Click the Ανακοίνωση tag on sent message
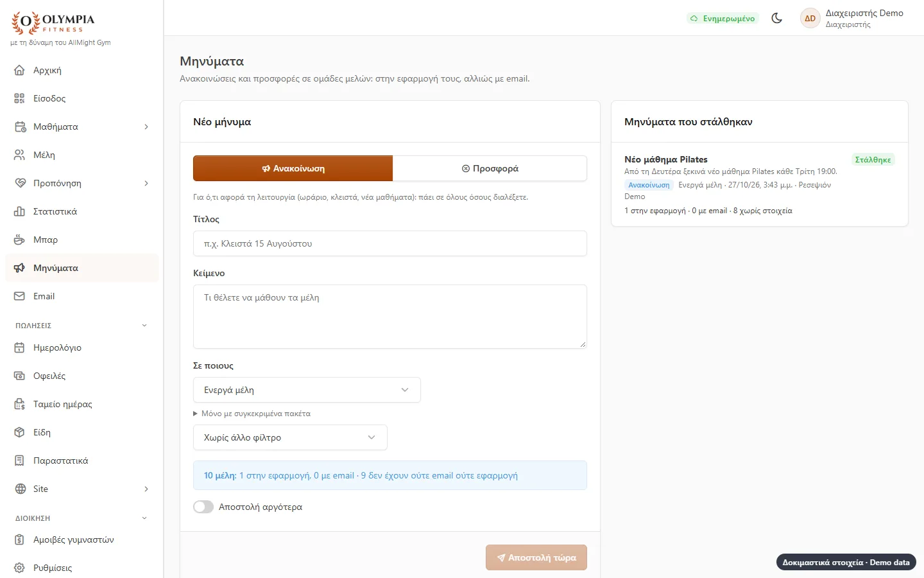Image resolution: width=924 pixels, height=578 pixels. pos(649,185)
